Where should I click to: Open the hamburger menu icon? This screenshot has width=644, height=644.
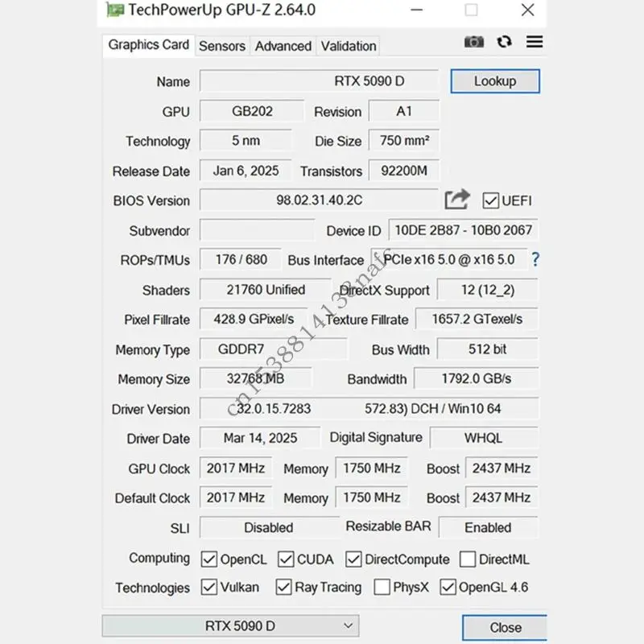point(535,42)
